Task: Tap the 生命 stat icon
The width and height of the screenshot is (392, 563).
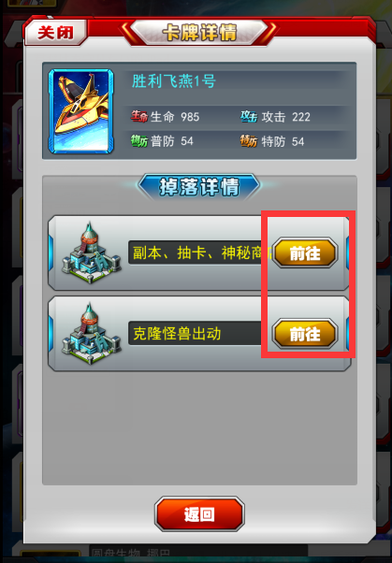Action: [x=139, y=116]
